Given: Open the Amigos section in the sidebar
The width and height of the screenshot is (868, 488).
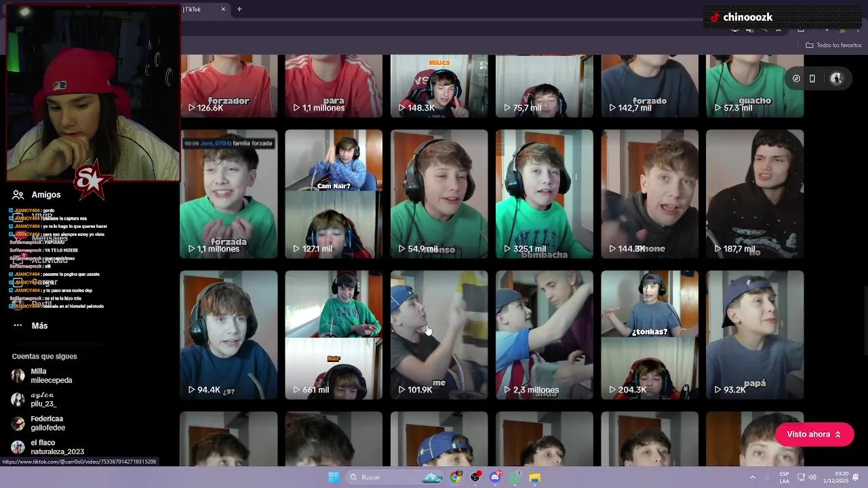Looking at the screenshot, I should click(x=37, y=195).
